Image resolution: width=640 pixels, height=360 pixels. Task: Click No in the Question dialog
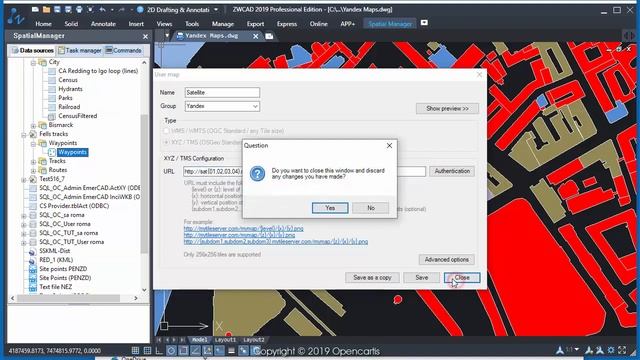371,208
